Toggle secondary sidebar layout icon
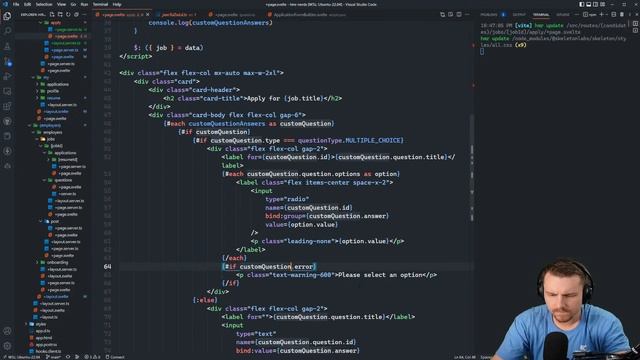Image resolution: width=640 pixels, height=360 pixels. pos(596,4)
